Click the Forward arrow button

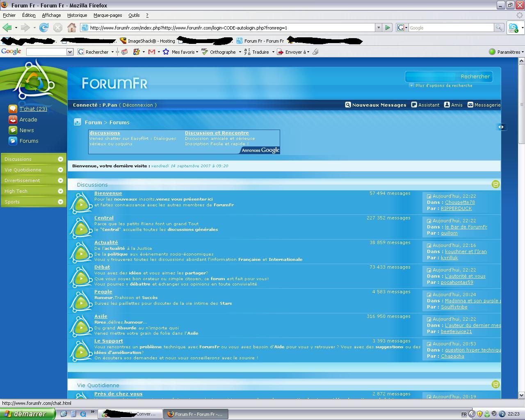[x=25, y=27]
